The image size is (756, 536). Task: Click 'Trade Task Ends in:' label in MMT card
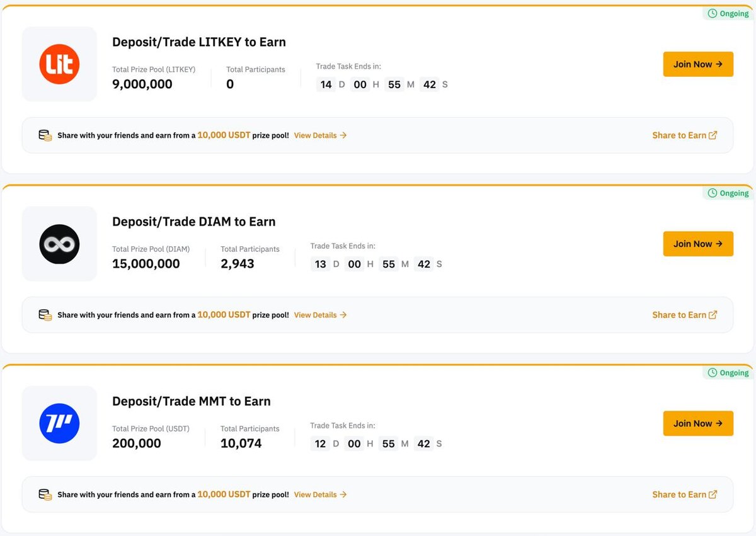pos(343,425)
